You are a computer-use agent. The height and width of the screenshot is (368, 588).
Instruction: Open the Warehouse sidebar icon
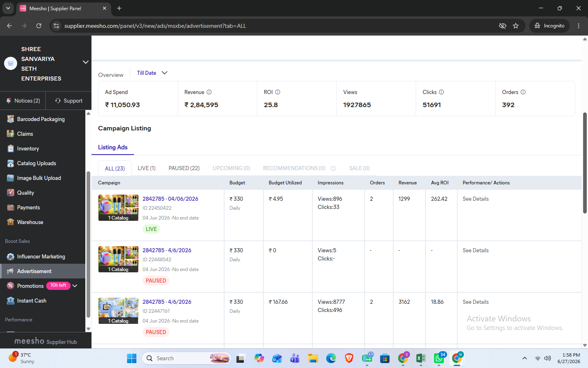(11, 222)
